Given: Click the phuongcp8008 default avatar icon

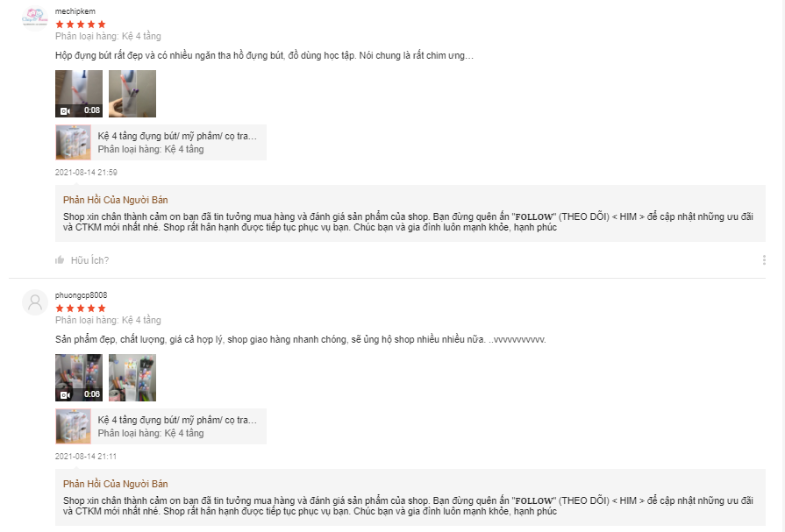Looking at the screenshot, I should tap(35, 302).
